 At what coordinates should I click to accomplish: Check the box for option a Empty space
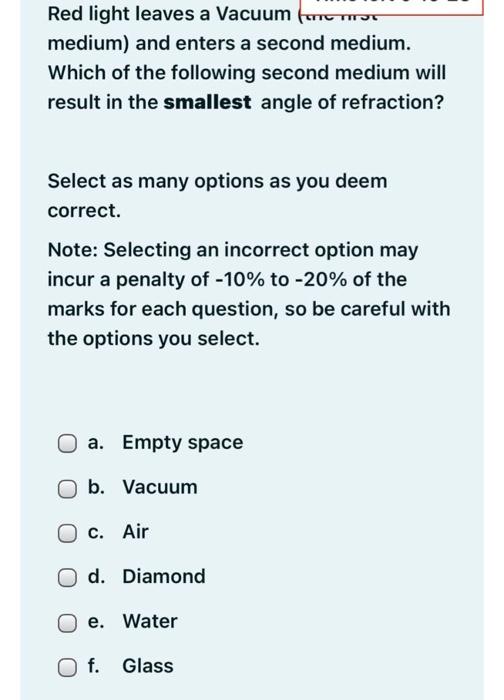point(67,444)
